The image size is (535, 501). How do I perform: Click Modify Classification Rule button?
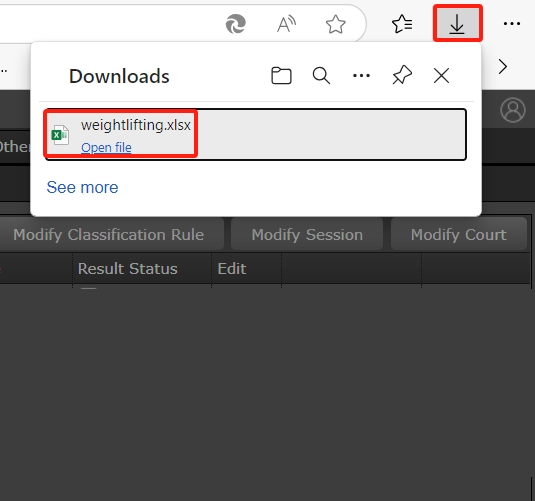tap(109, 234)
